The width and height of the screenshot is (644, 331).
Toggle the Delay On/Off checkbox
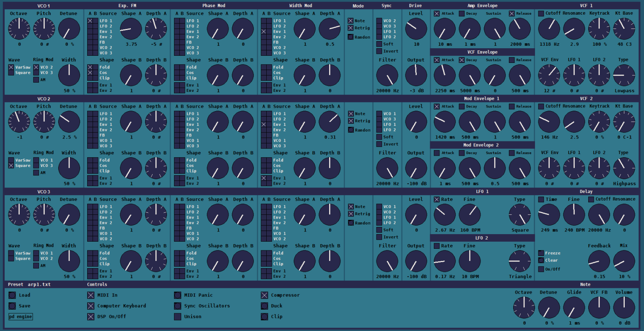click(x=541, y=269)
